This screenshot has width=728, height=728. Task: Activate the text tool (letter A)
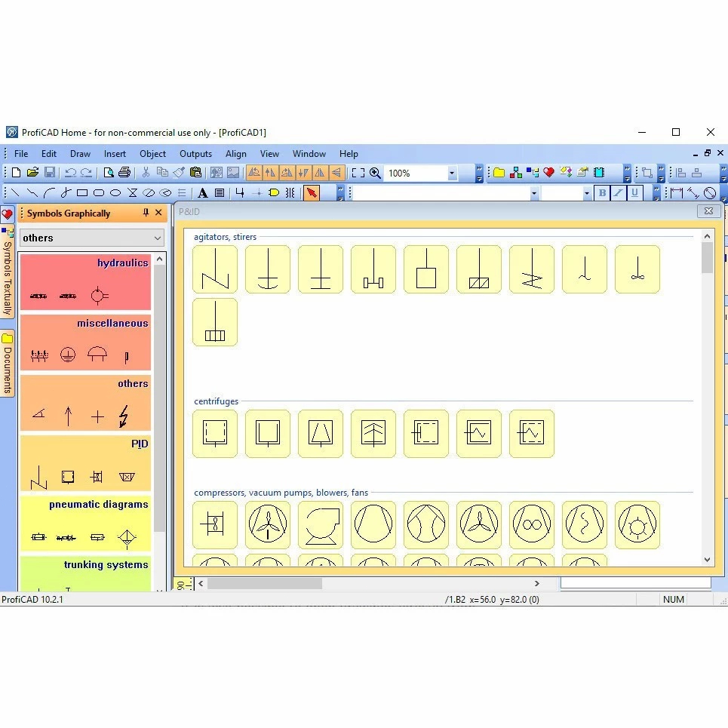(203, 192)
